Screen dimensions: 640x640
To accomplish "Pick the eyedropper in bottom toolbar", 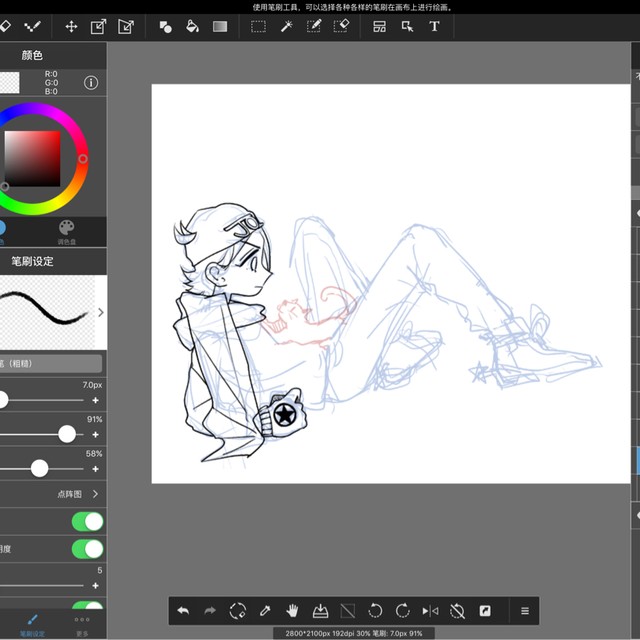I will coord(266,610).
